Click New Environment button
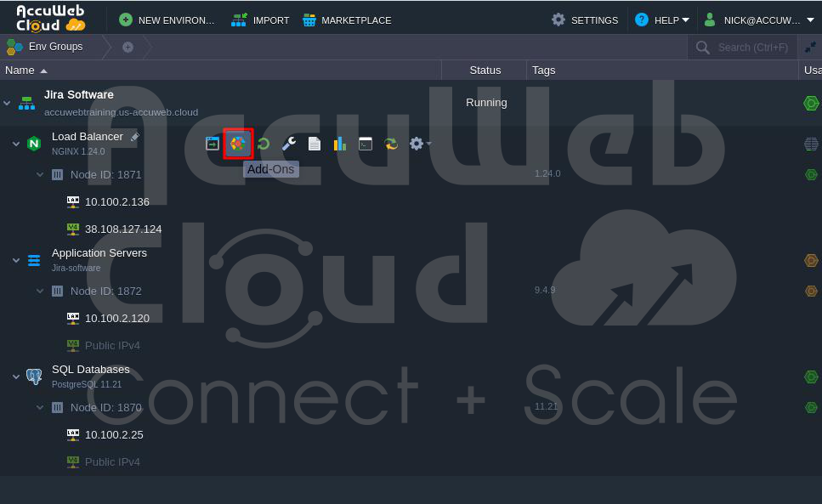 (x=167, y=20)
